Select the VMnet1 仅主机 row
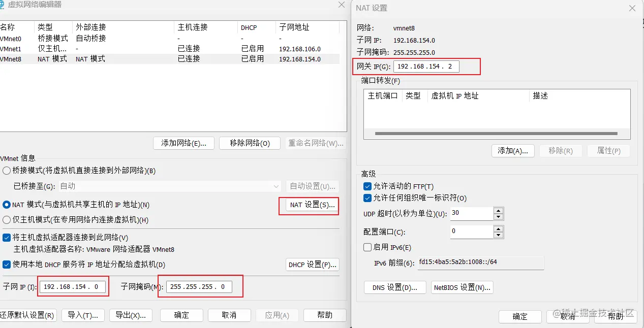 click(x=170, y=49)
